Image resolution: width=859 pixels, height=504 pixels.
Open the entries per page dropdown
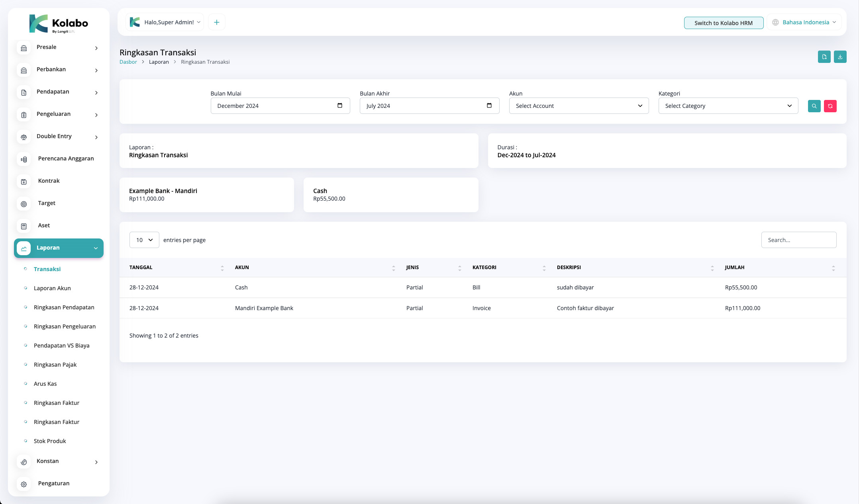[144, 240]
